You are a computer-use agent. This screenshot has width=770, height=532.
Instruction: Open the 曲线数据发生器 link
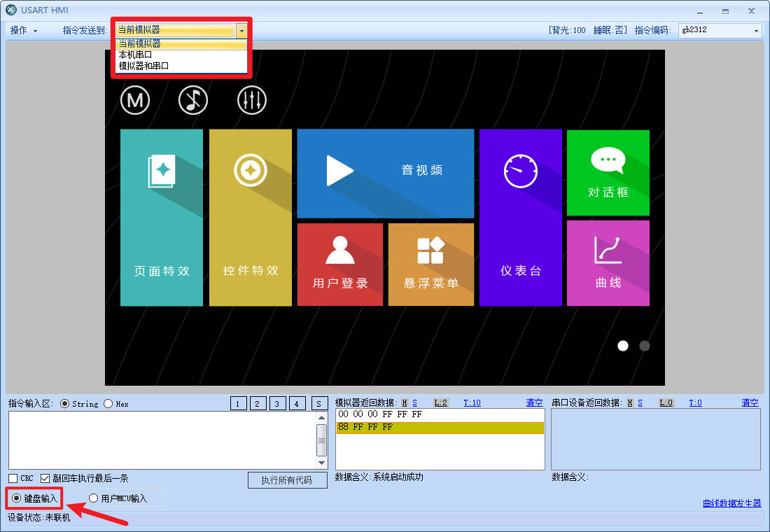731,503
